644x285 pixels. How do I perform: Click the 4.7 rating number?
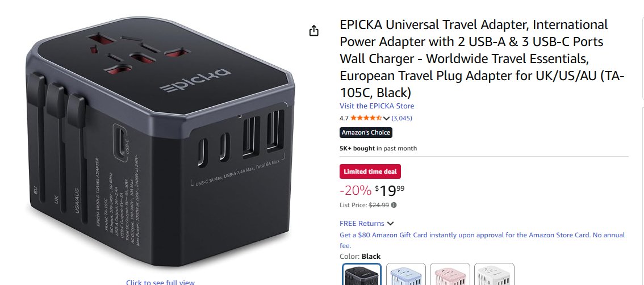(x=344, y=118)
